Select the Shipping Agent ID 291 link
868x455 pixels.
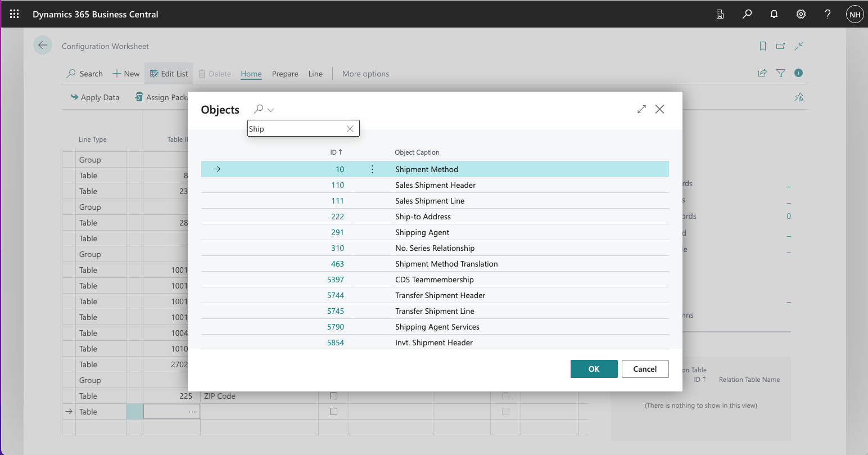click(337, 232)
